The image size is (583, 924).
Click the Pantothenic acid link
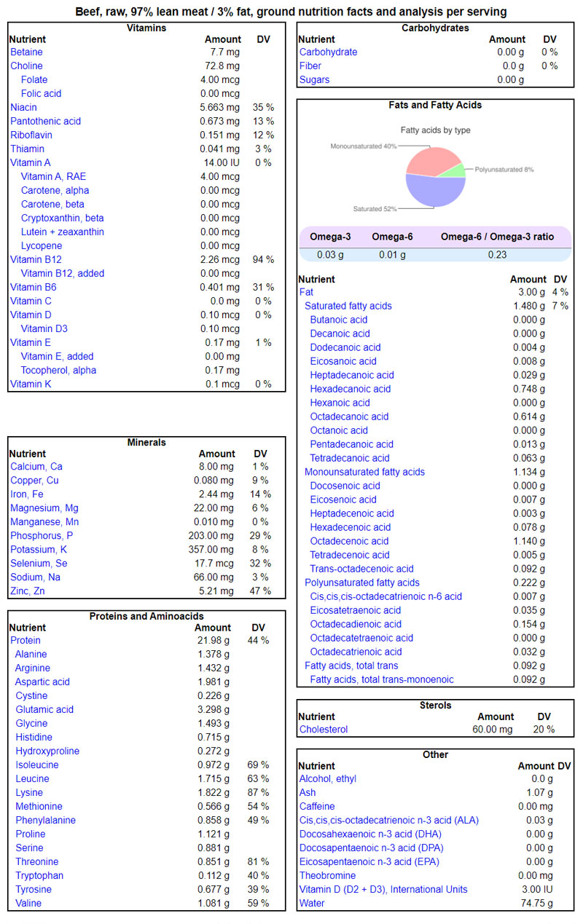(x=45, y=121)
